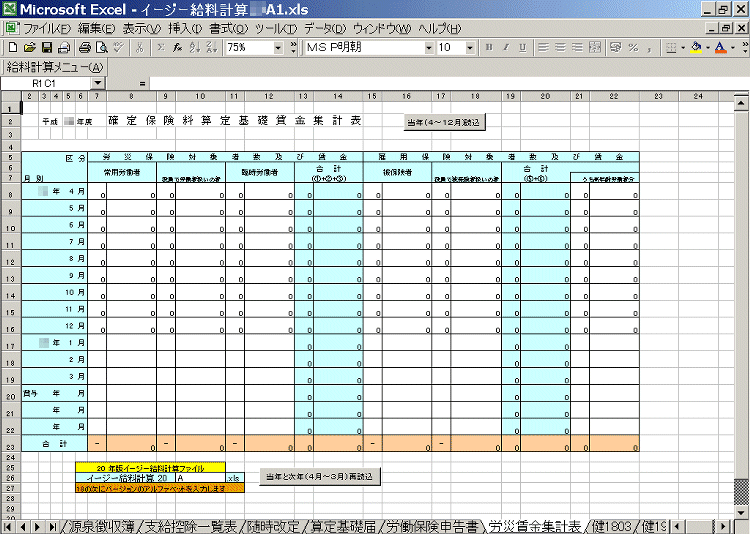
Task: Click the 当年と次年(4月〜3月)再読込 button
Action: click(x=318, y=477)
